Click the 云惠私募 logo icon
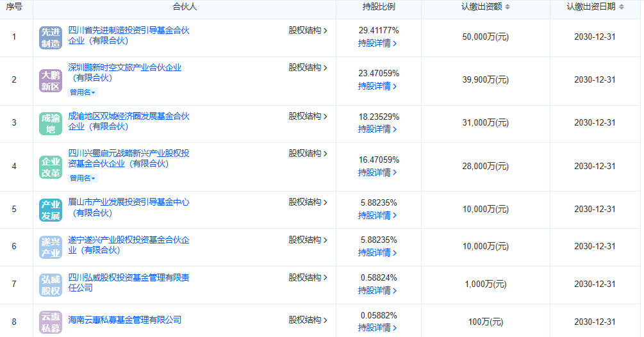 (51, 322)
